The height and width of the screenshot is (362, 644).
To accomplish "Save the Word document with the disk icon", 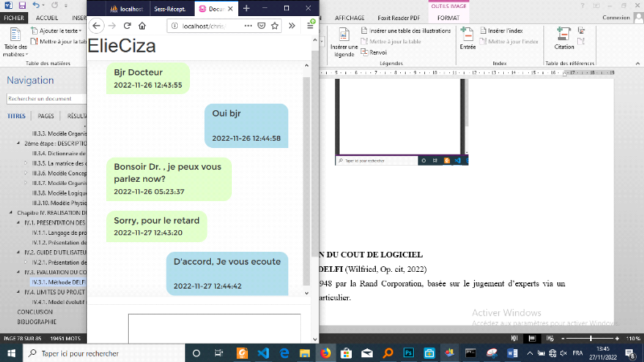I will 23,6.
